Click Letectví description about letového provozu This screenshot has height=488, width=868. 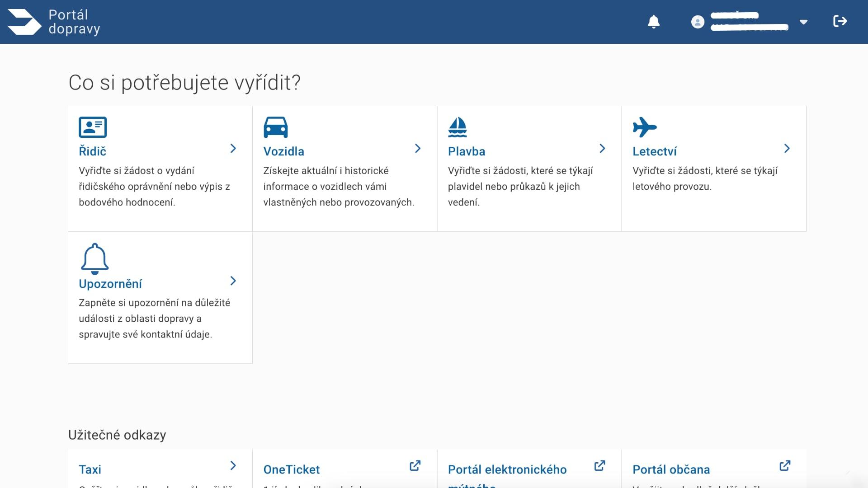705,178
